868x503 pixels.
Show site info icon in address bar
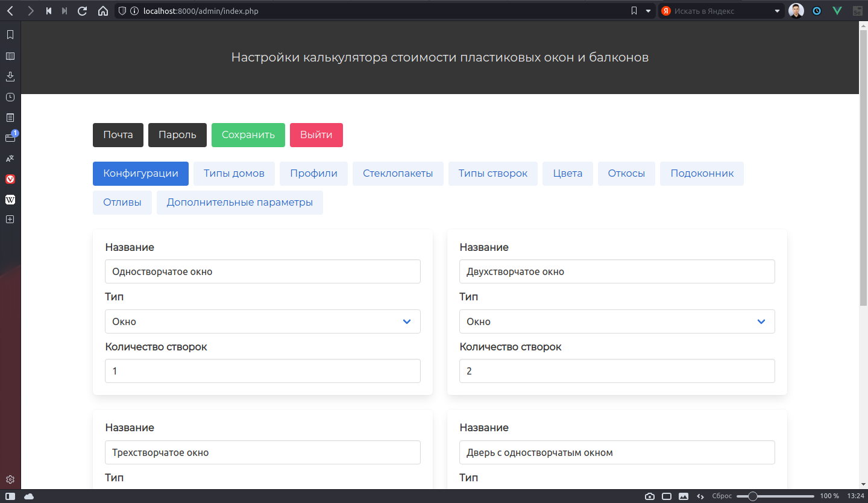pyautogui.click(x=134, y=11)
